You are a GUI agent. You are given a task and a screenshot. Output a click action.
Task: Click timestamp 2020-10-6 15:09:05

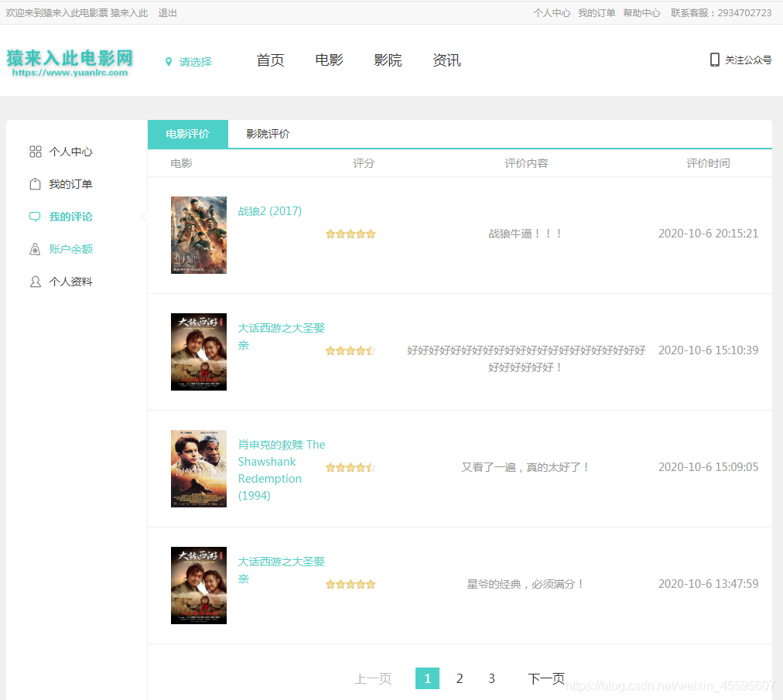(x=708, y=467)
